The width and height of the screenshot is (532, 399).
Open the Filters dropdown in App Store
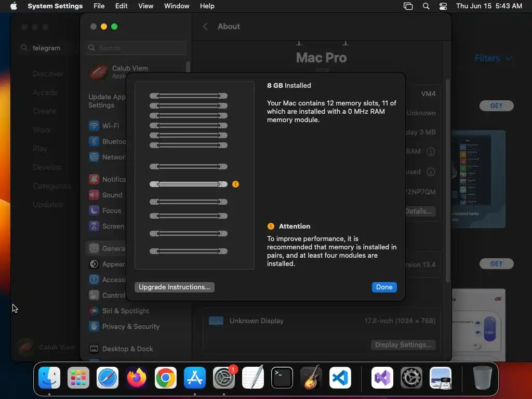[494, 58]
